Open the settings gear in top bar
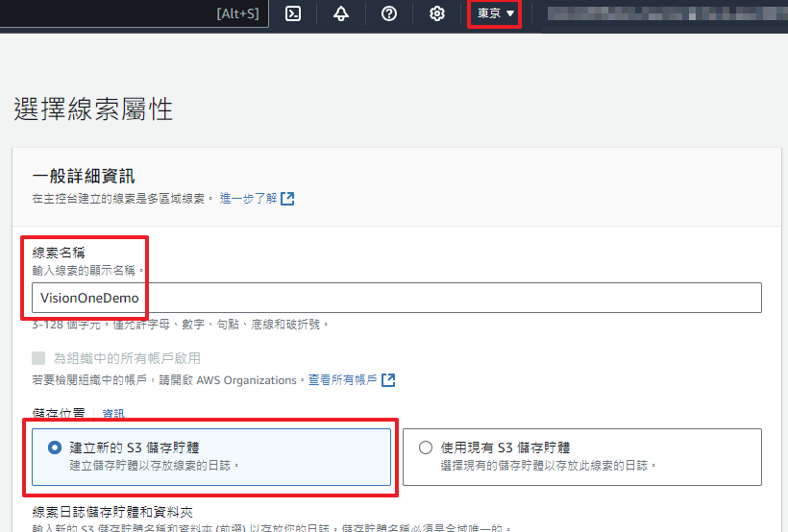The image size is (788, 532). pyautogui.click(x=437, y=13)
